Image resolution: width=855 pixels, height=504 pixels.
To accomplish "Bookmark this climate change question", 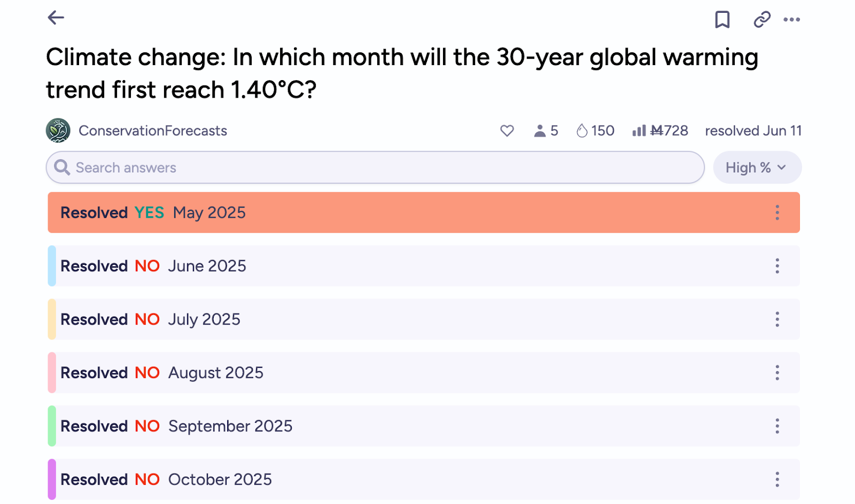I will click(722, 20).
